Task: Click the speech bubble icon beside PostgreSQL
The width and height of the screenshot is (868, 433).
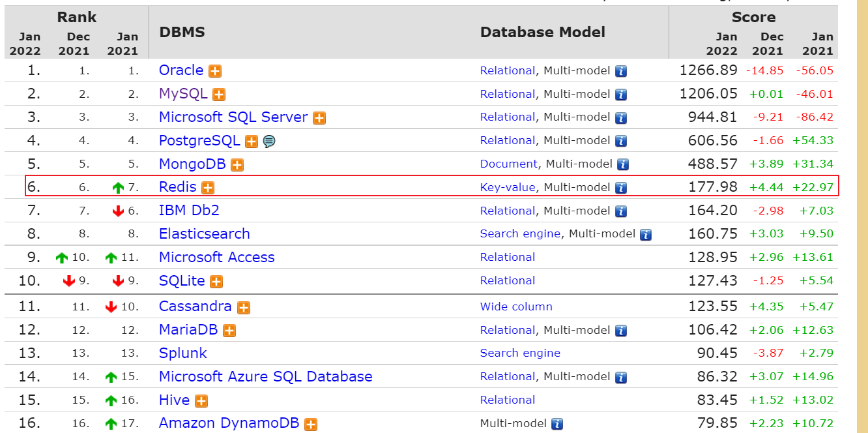Action: tap(268, 142)
